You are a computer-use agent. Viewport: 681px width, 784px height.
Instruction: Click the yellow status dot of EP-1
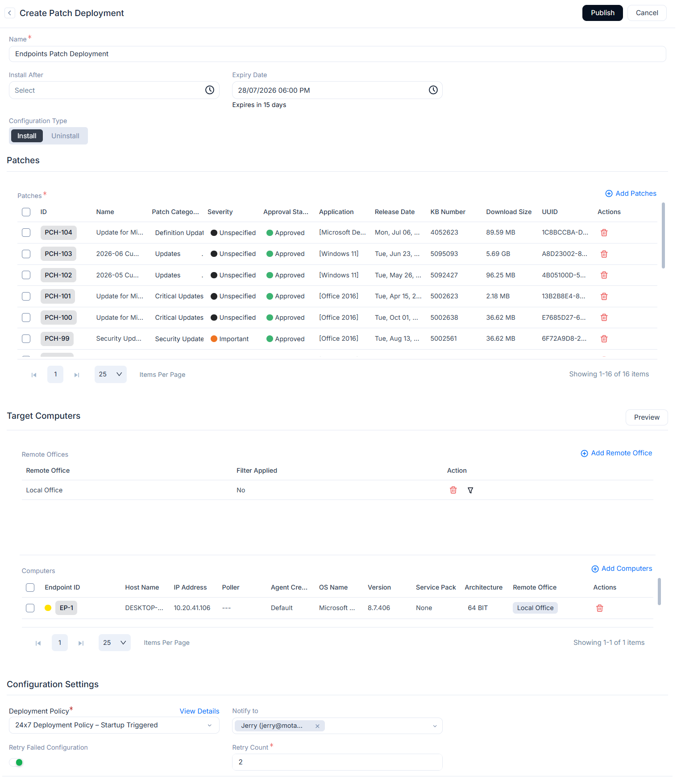click(48, 608)
